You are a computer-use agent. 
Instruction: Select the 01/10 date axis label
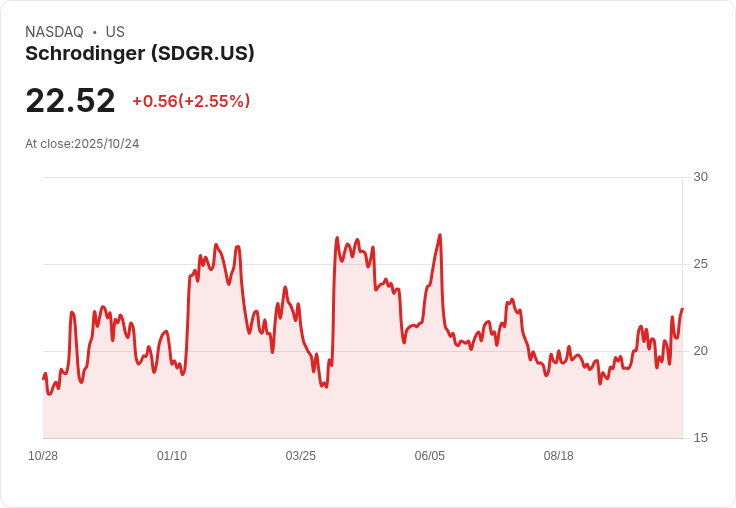click(172, 456)
